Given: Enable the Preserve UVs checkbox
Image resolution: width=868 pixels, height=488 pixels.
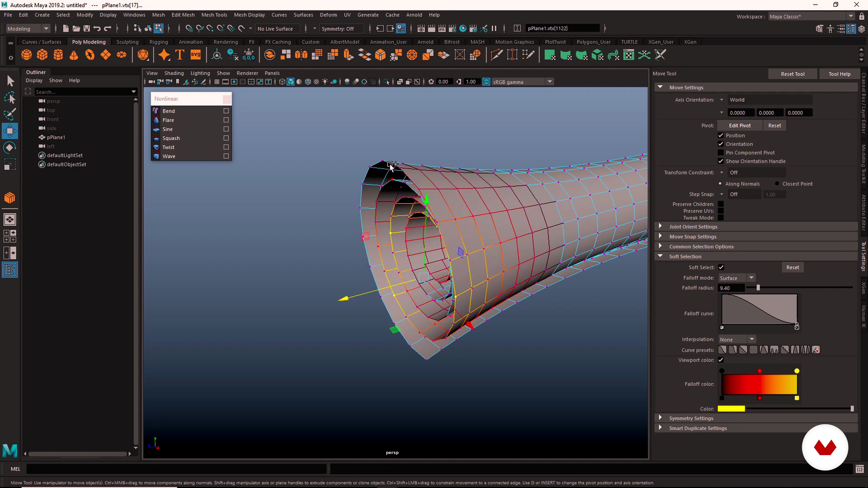Looking at the screenshot, I should pyautogui.click(x=721, y=211).
